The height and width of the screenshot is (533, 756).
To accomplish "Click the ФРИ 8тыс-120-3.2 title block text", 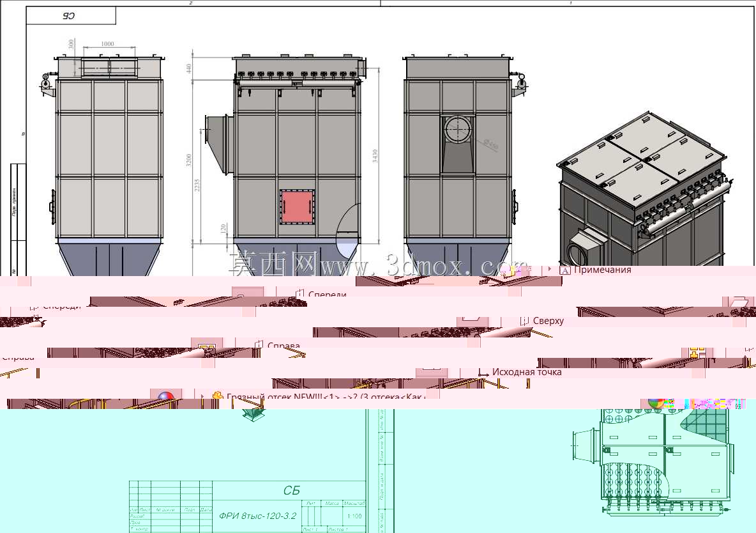I will pos(257,516).
